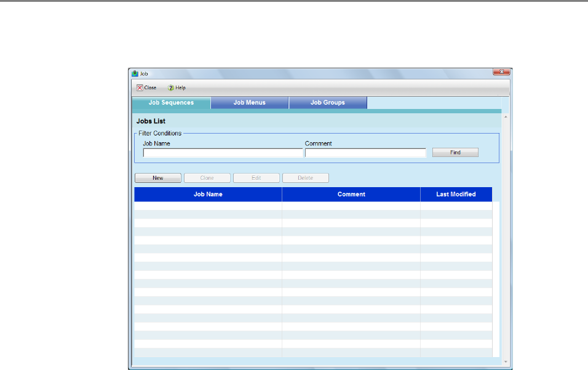Viewport: 588px width, 370px height.
Task: Sort by the Last Modified column header
Action: 456,195
